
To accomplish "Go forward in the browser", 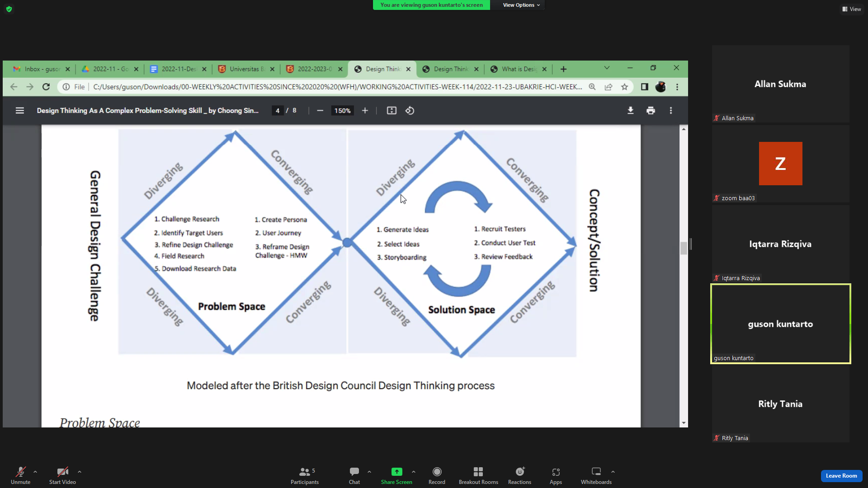I will 30,87.
